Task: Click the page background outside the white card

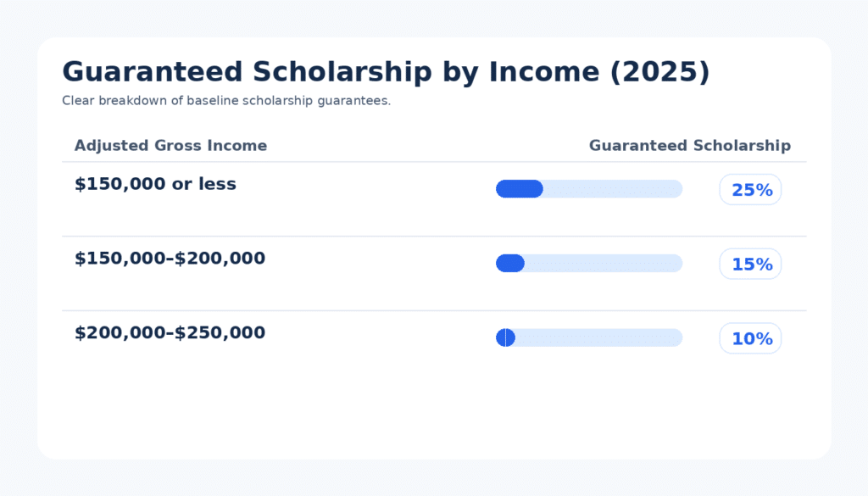Action: [17, 254]
